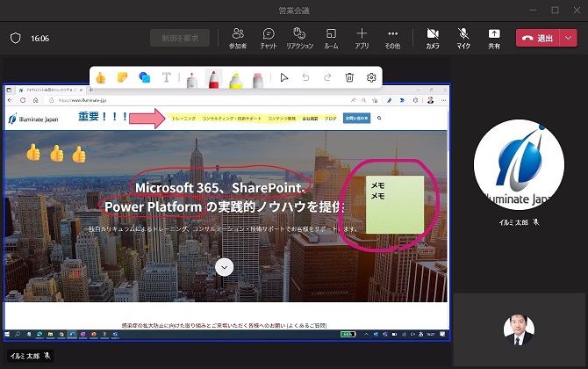Image resolution: width=588 pixels, height=369 pixels.
Task: Click the website search magnifier icon
Action: click(379, 118)
